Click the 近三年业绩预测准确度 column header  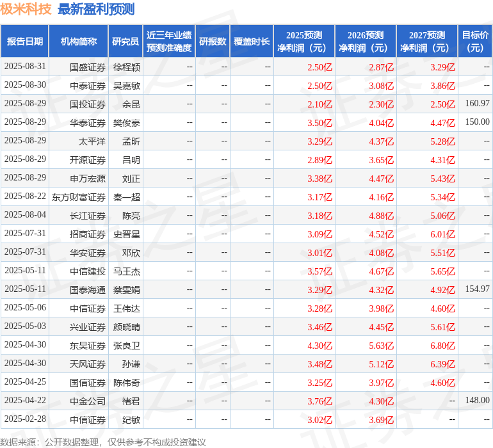coord(169,41)
